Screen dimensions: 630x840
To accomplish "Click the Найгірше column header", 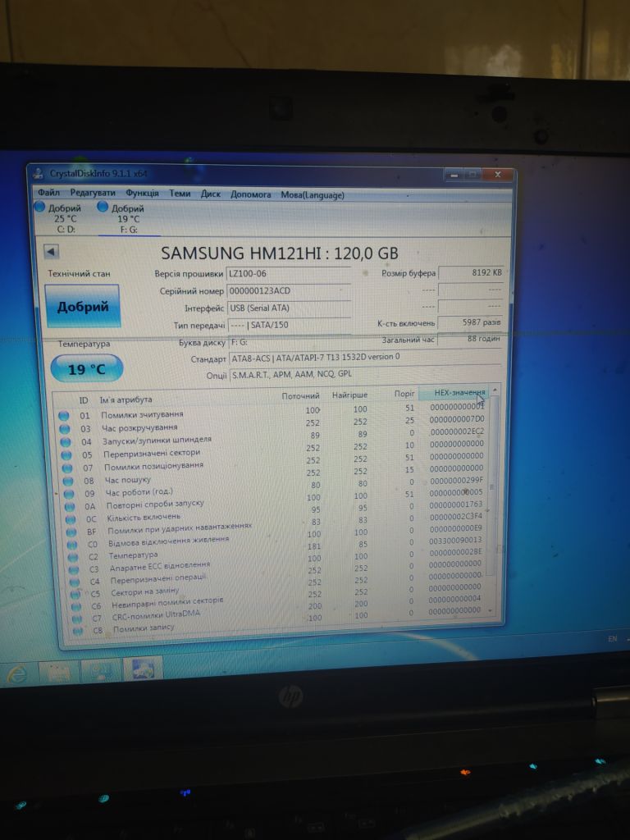I will click(x=349, y=395).
